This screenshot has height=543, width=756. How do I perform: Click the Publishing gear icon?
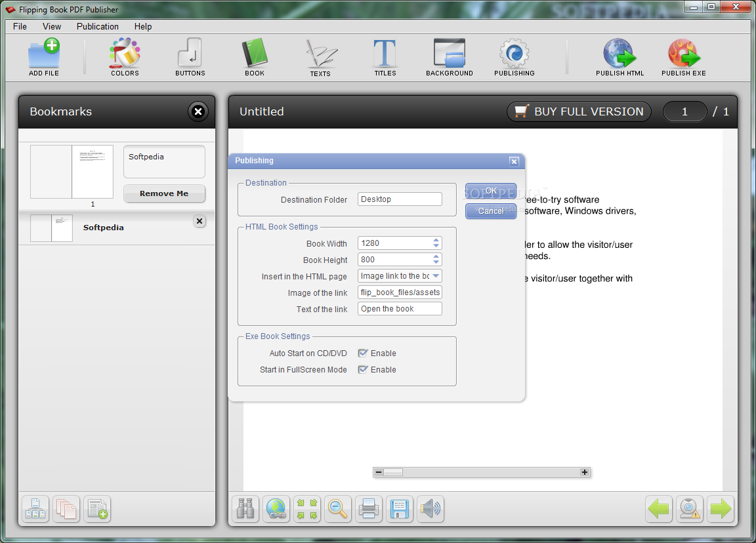pyautogui.click(x=514, y=57)
